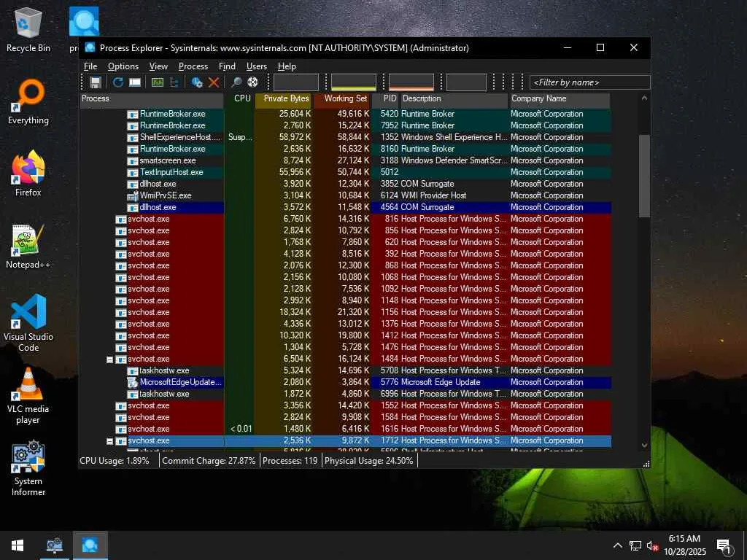The height and width of the screenshot is (560, 747).
Task: Click the yellow commit history mini graph
Action: coord(354,82)
